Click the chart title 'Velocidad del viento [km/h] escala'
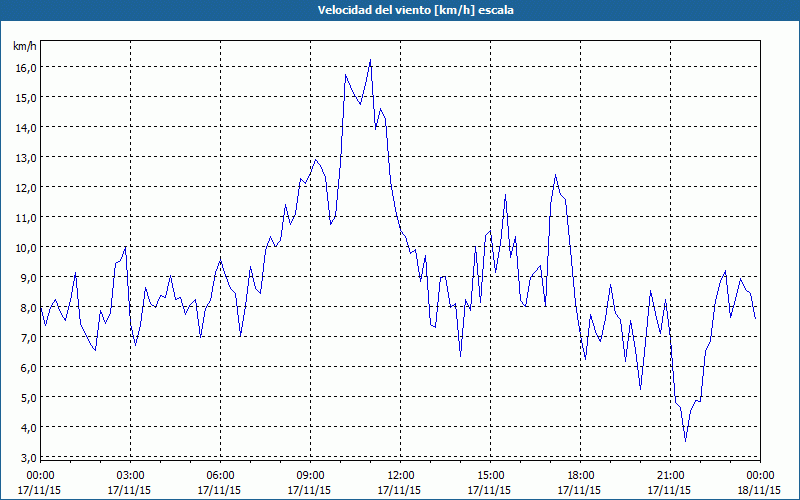The image size is (800, 500). click(415, 10)
